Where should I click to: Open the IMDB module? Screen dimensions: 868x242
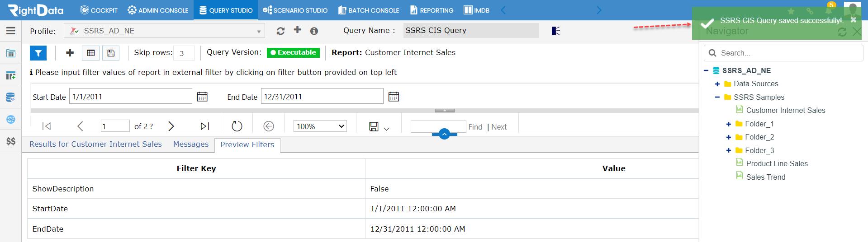point(477,10)
